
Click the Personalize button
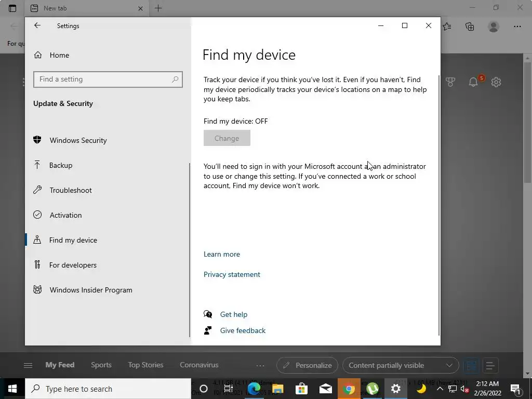click(307, 365)
